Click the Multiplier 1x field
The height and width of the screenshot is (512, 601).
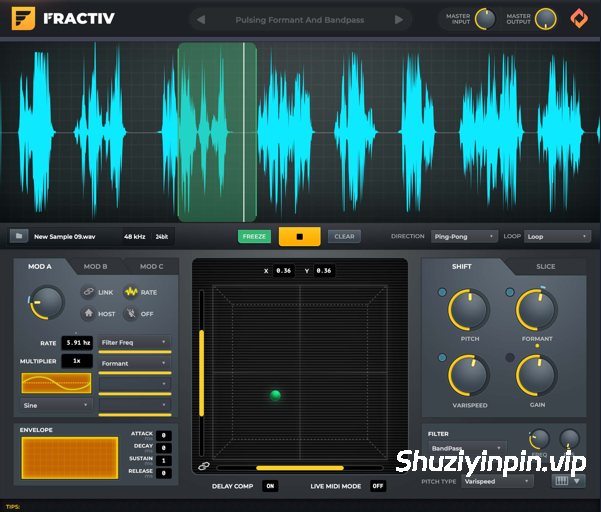coord(77,361)
